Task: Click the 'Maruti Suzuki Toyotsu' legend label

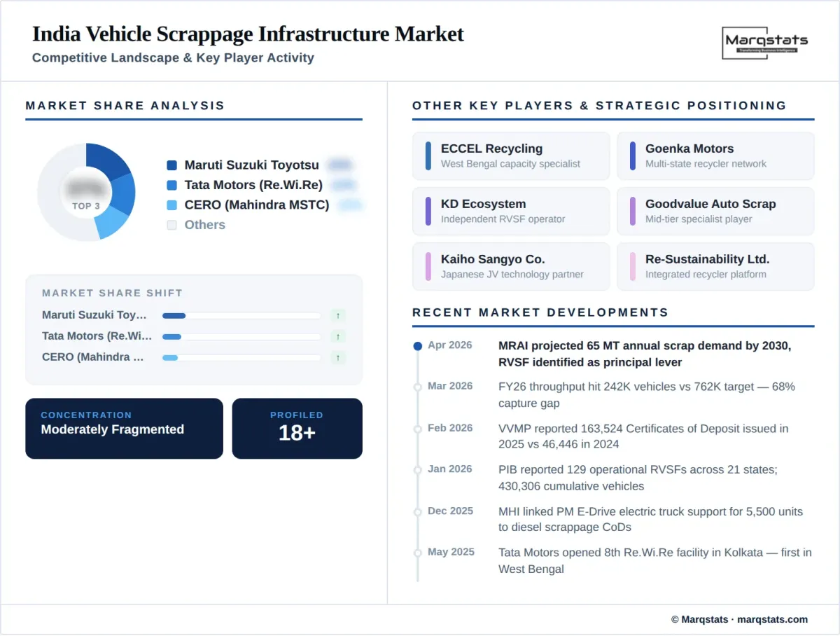Action: [x=252, y=165]
